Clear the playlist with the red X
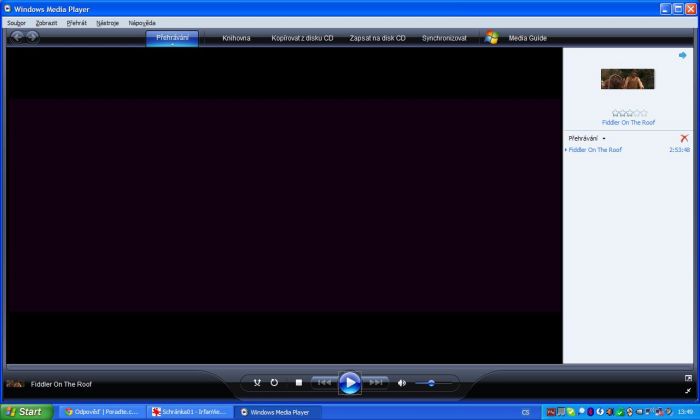This screenshot has height=420, width=700. (684, 138)
